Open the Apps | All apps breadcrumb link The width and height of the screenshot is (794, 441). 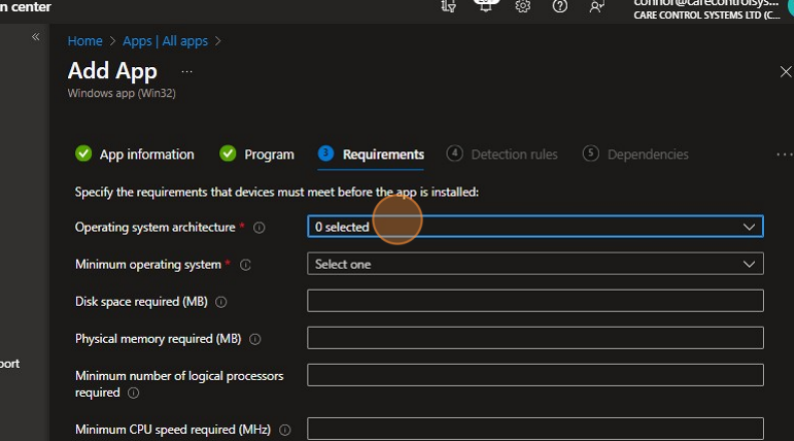(x=165, y=41)
